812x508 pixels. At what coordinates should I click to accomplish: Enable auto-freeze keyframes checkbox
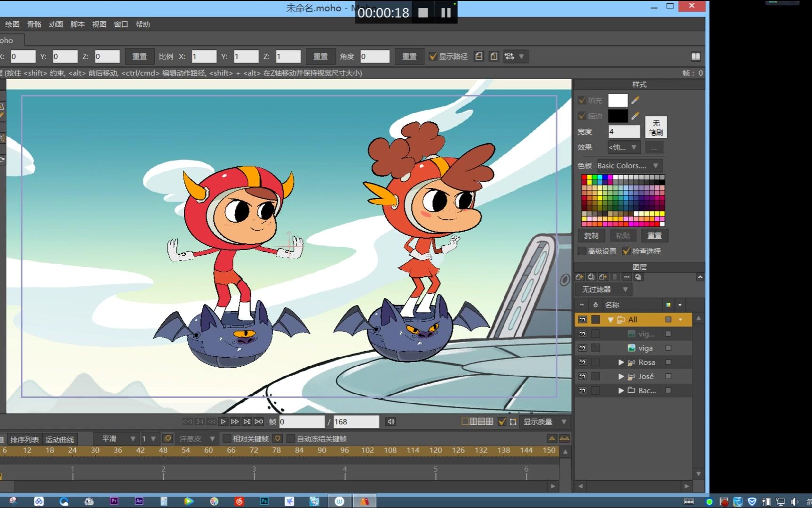[290, 438]
